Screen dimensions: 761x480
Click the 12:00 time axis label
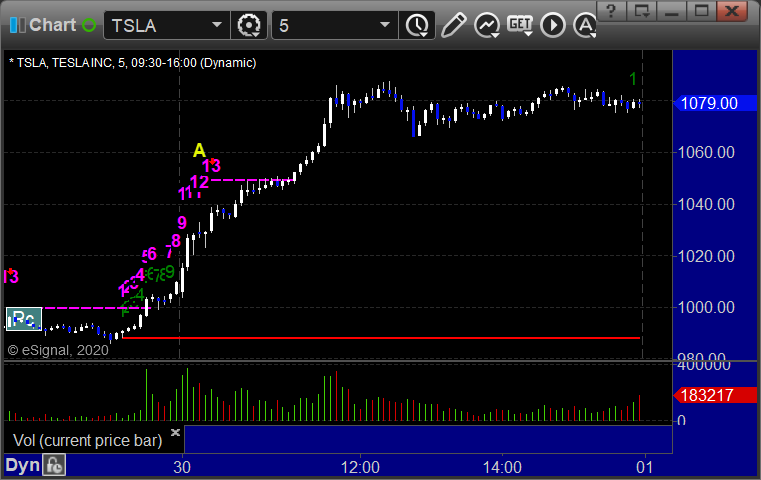360,467
